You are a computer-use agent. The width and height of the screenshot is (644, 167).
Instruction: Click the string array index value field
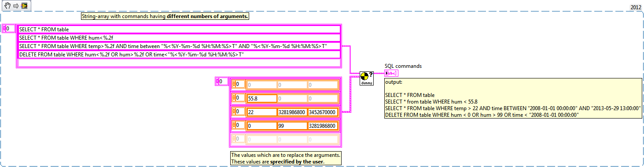[x=11, y=29]
